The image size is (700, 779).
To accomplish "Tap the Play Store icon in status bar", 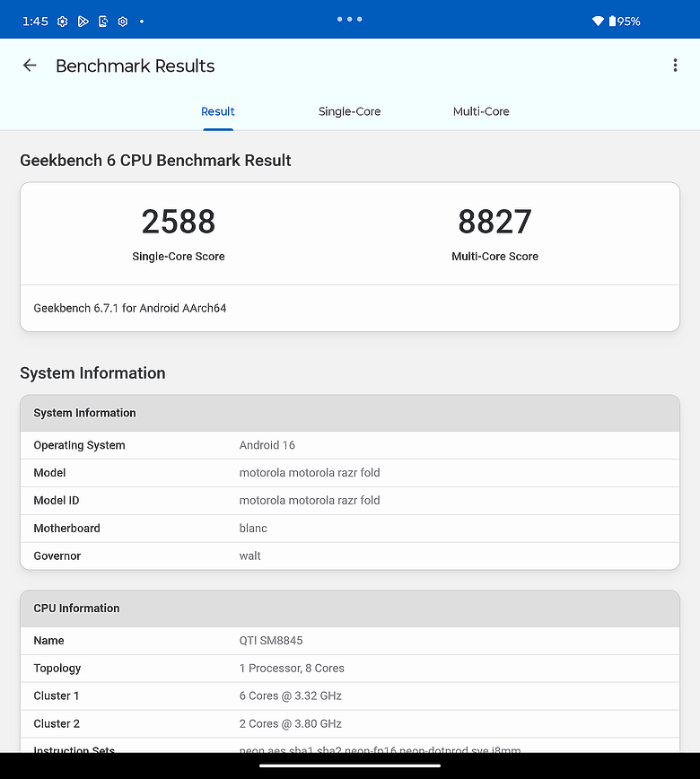I will [x=83, y=22].
